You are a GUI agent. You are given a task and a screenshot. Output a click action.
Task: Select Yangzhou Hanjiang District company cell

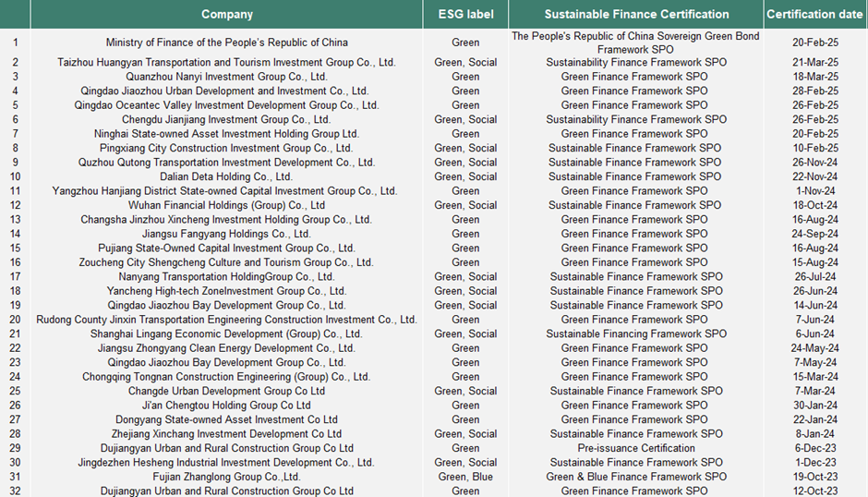click(x=224, y=191)
